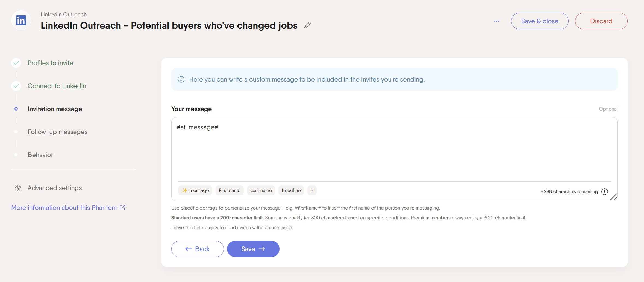Screen dimensions: 644x282
Task: Open Advanced settings via the sliders icon
Action: pyautogui.click(x=17, y=188)
